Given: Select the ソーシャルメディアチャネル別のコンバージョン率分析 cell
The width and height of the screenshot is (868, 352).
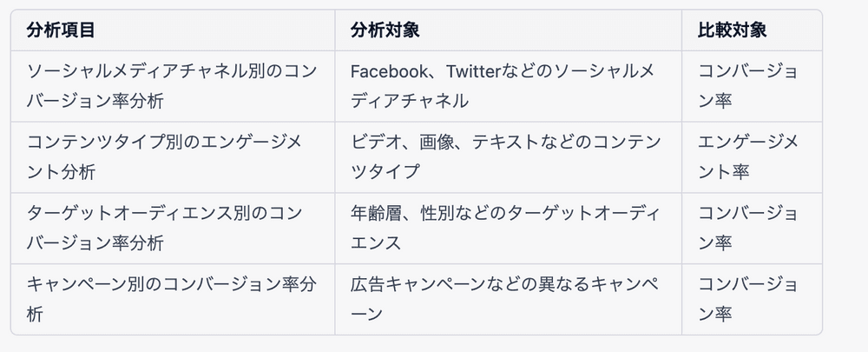Looking at the screenshot, I should pos(170,85).
